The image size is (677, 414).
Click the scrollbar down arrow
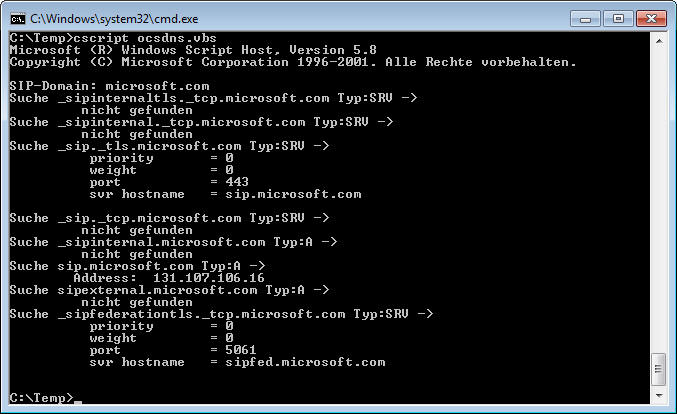tap(659, 395)
